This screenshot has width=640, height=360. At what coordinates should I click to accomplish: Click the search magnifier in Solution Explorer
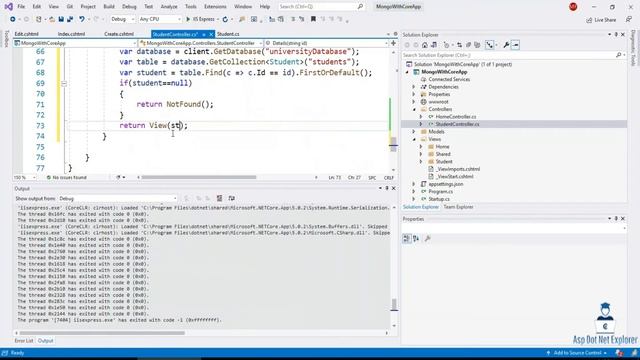(619, 55)
